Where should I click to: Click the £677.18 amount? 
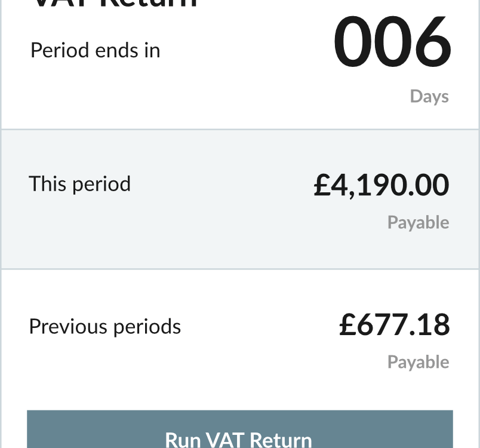[395, 324]
